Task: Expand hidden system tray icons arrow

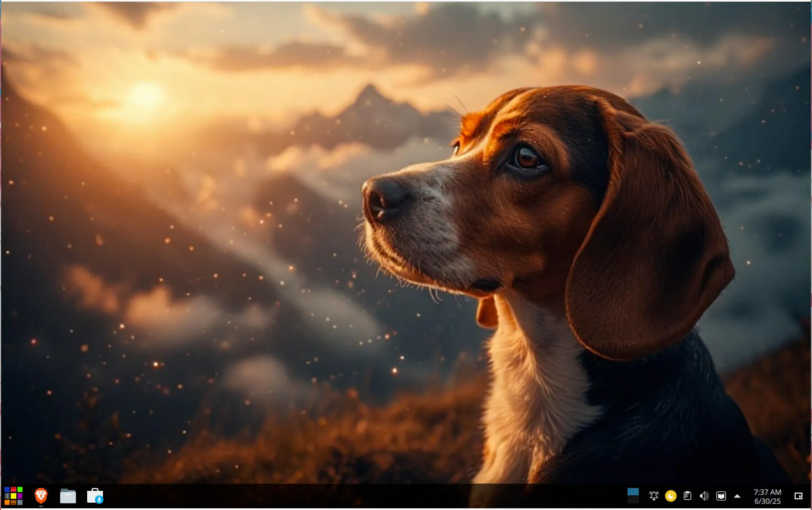Action: point(737,496)
